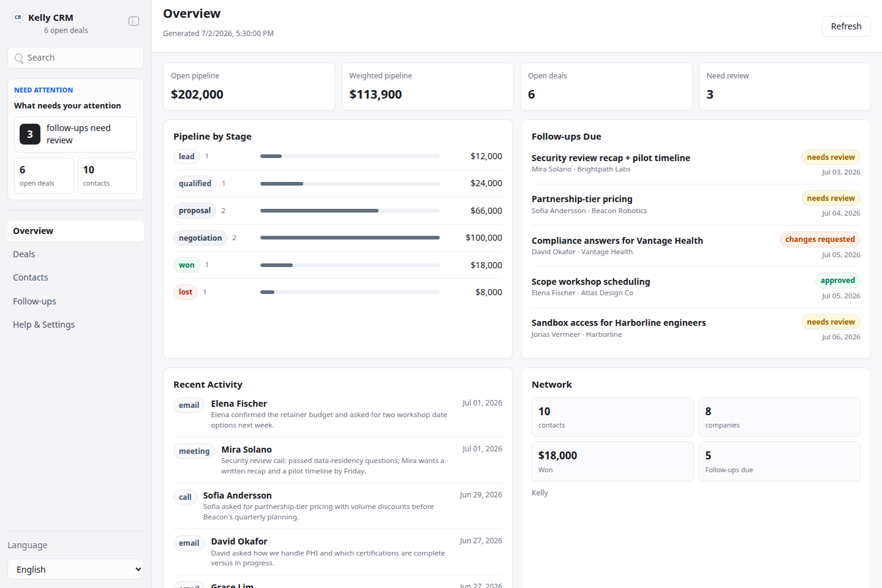Click the lost stage badge

186,292
